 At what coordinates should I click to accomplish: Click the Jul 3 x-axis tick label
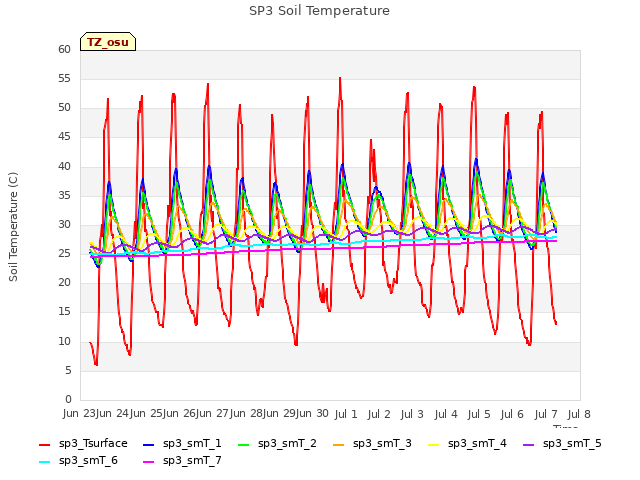click(x=412, y=414)
